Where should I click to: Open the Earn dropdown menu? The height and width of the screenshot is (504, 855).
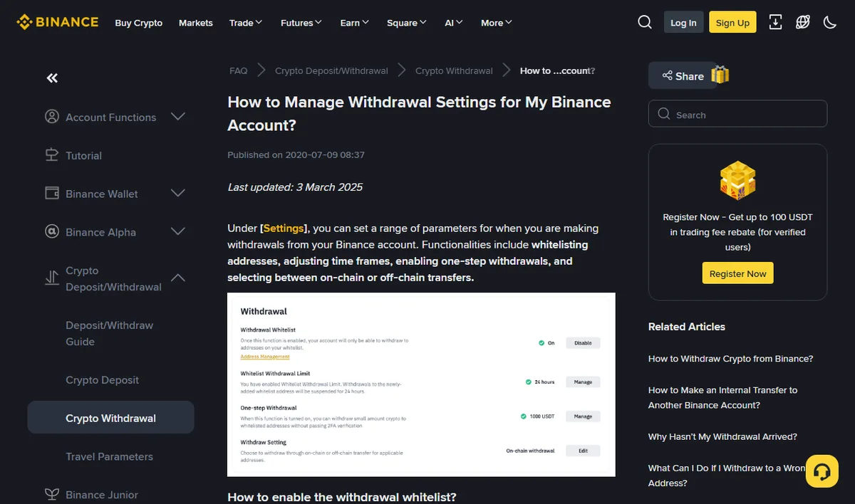pyautogui.click(x=355, y=23)
